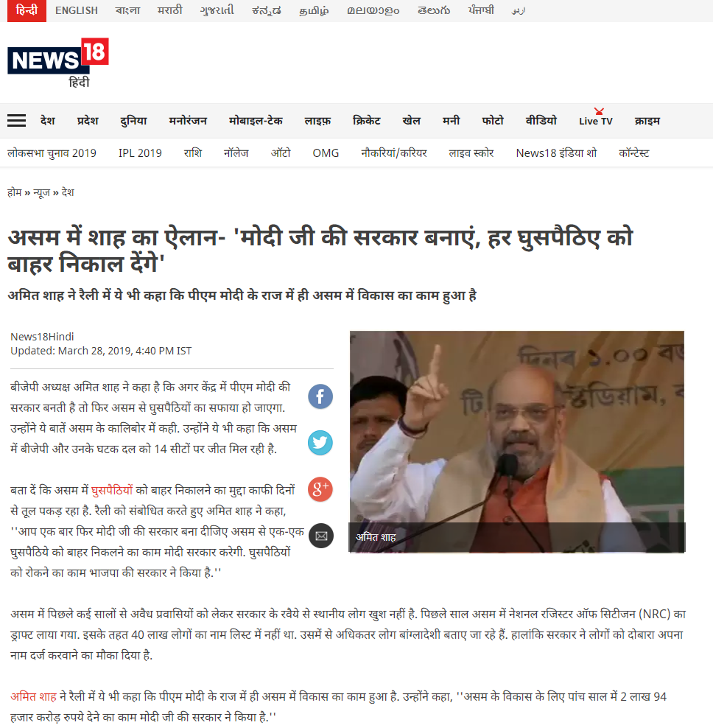Click the News18 Hindi logo
Viewport: 713px width, 728px height.
click(x=58, y=63)
